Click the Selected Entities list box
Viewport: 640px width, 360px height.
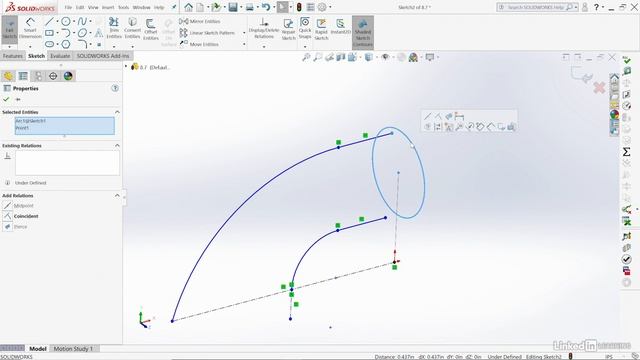coord(64,126)
